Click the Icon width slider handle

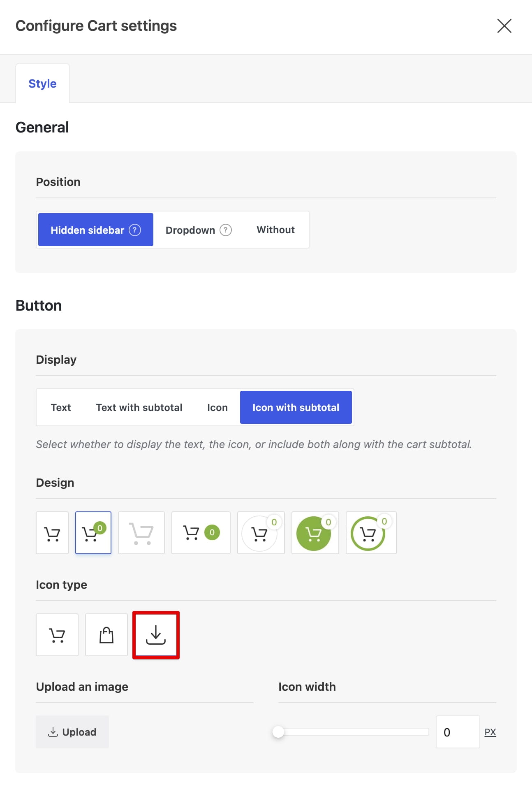point(278,732)
